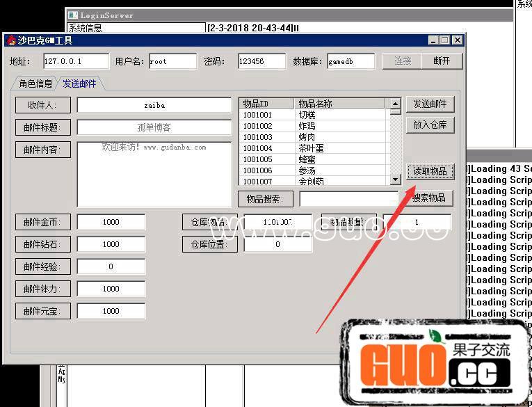Click the Angry Birds icon in title bar

click(x=11, y=40)
